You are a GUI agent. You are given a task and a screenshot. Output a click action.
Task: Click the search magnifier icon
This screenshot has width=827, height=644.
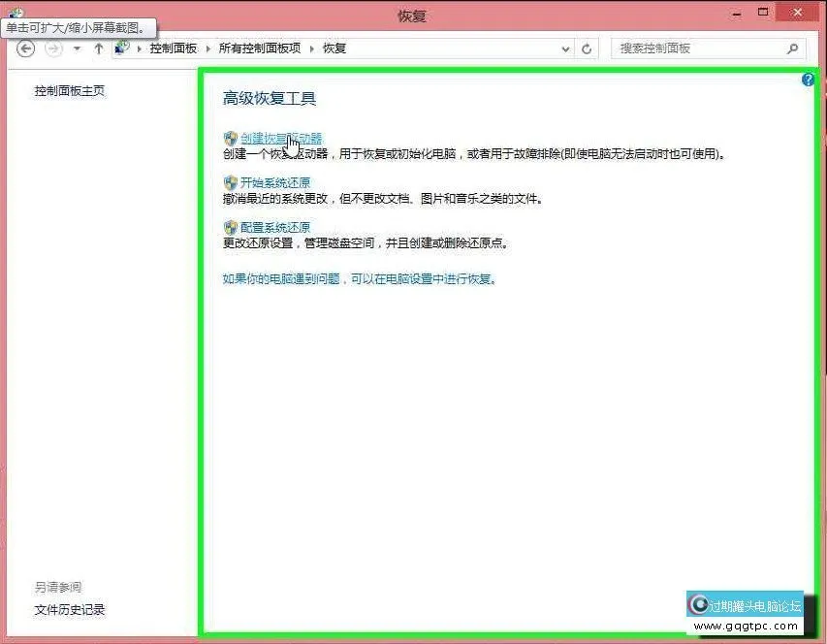coord(792,48)
